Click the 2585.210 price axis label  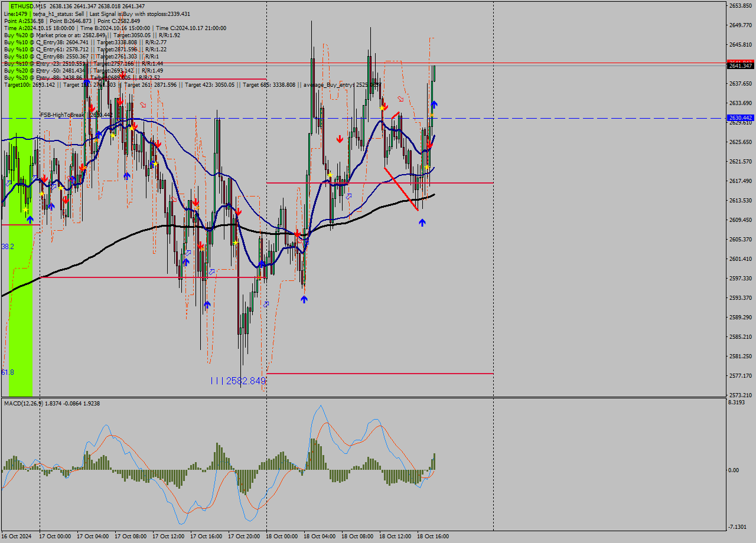tap(741, 336)
